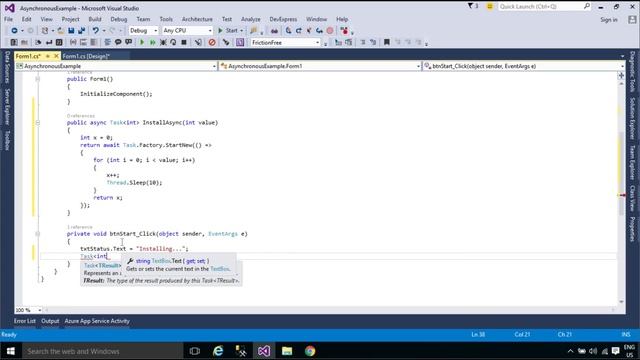Open the Error List tab
Screen dimensions: 640x360
click(25, 321)
